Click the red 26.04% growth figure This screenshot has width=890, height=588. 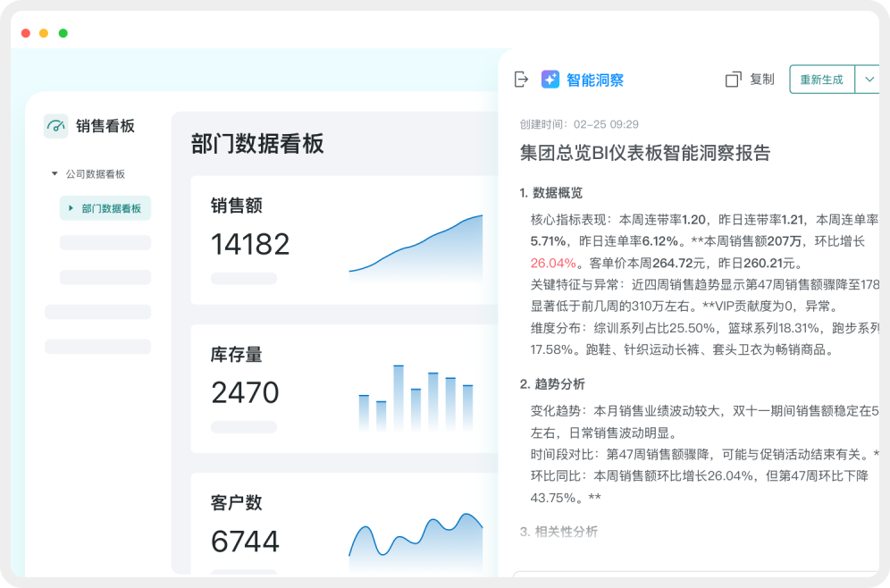coord(553,263)
